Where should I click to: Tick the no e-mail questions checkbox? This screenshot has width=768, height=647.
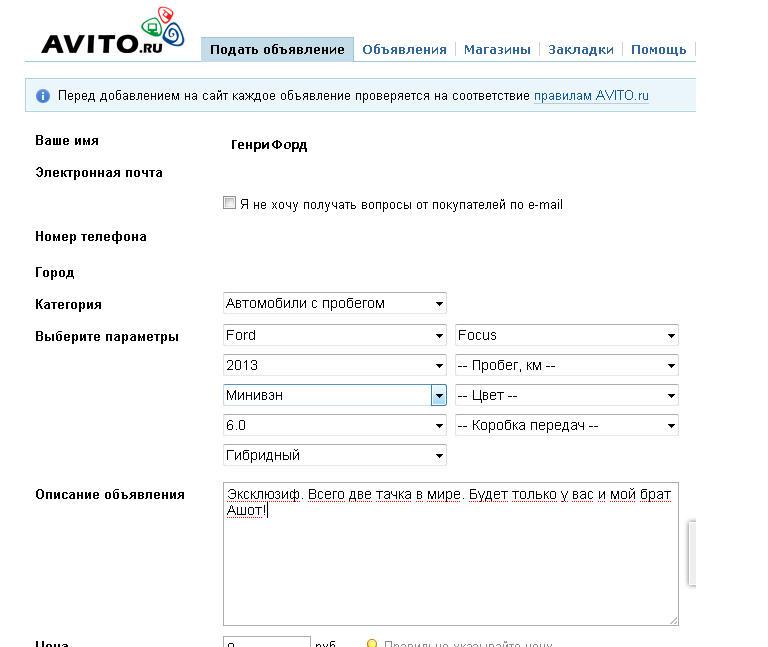pyautogui.click(x=229, y=203)
